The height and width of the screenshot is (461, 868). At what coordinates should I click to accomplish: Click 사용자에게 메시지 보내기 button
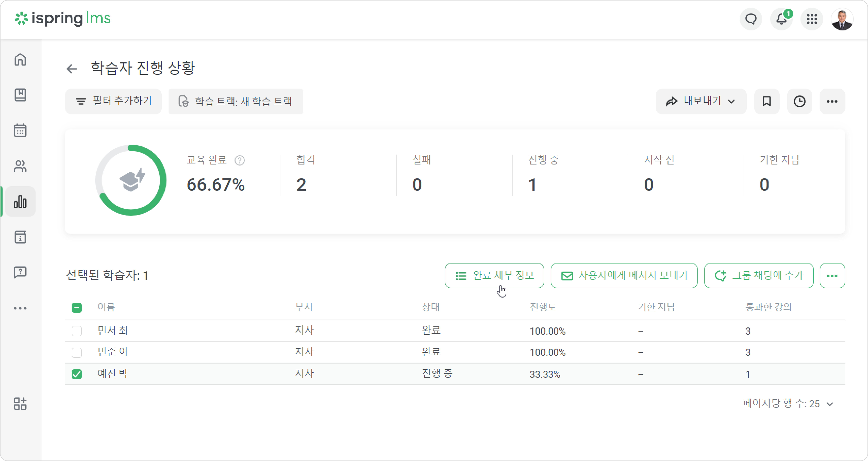tap(624, 276)
